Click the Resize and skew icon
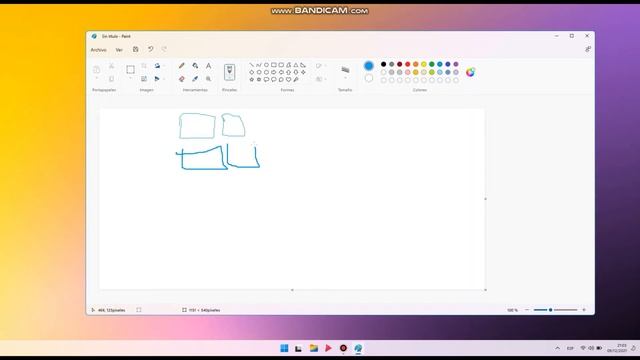Screen dimensions: 640x360 pos(144,79)
